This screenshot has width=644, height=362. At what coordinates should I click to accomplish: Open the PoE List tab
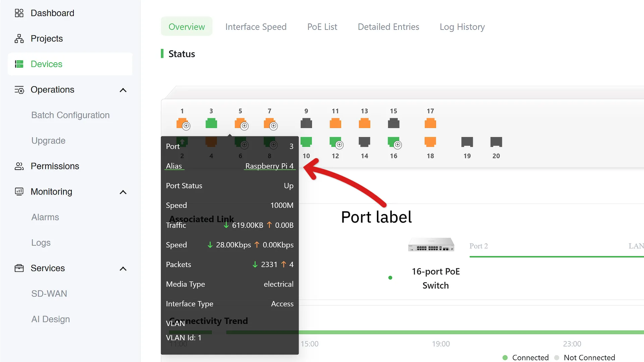tap(322, 26)
